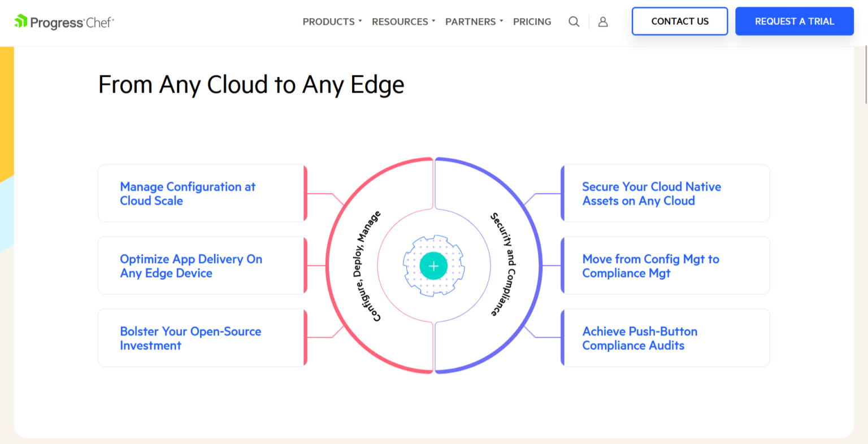Select Move from Config Mgt to Compliance Mgt
Viewport: 868px width, 444px height.
(650, 265)
